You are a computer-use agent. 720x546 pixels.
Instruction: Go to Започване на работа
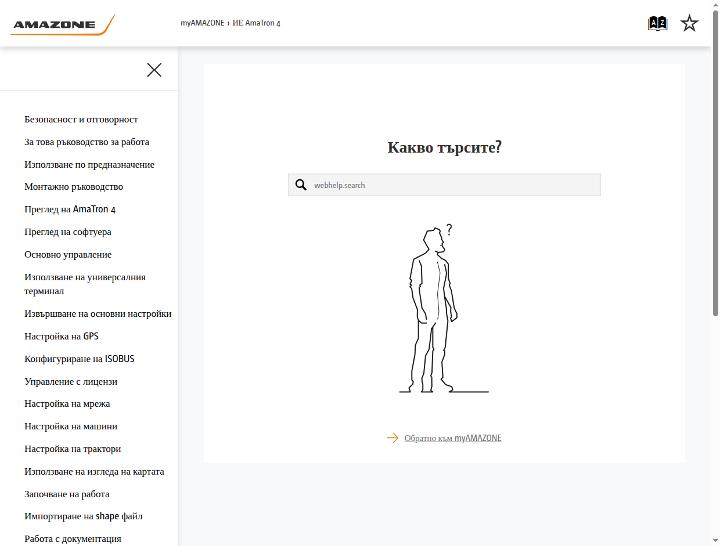pyautogui.click(x=67, y=494)
